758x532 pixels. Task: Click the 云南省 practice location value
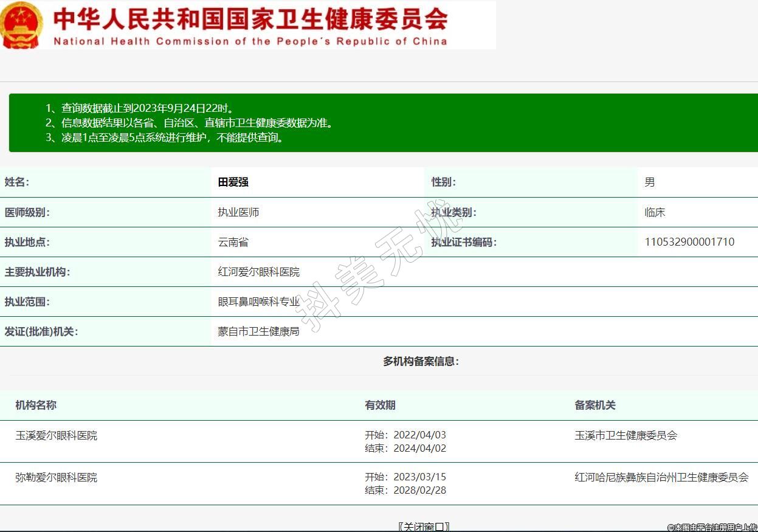233,243
